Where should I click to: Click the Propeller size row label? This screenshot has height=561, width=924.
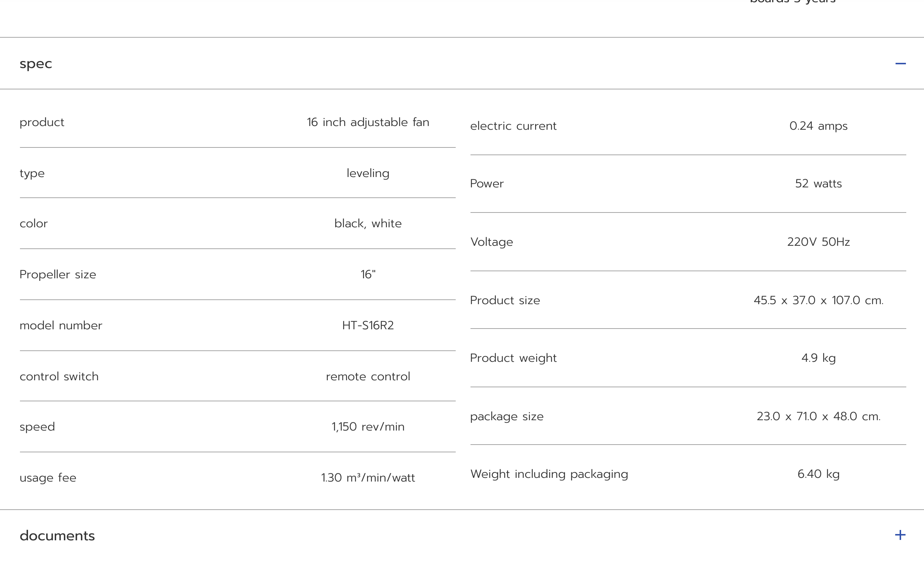(58, 275)
